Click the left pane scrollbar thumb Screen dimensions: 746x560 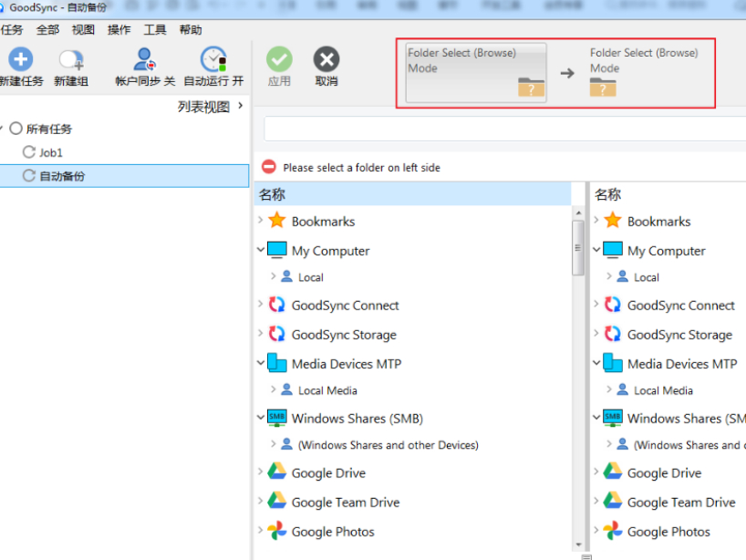(578, 247)
